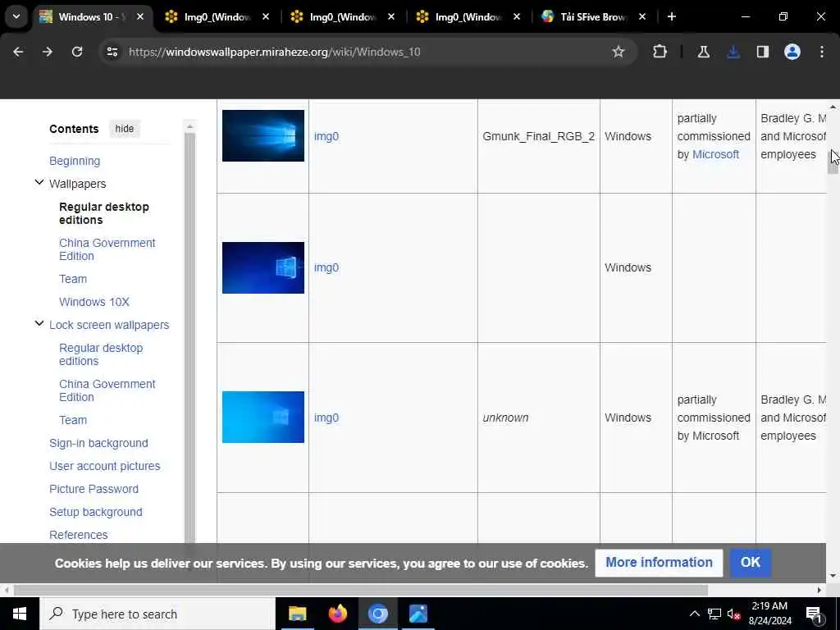Screen dimensions: 840x630
Task: Click the italic unknown cell text
Action: [505, 418]
